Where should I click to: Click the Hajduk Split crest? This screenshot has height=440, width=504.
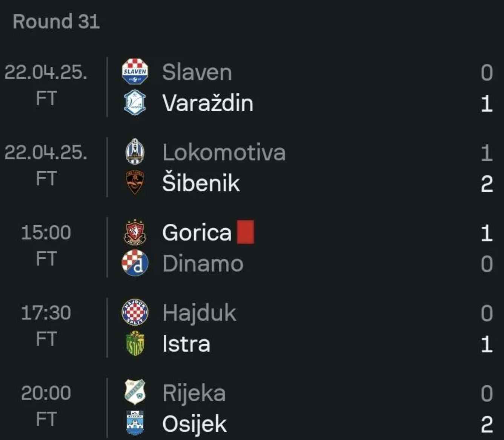click(135, 312)
